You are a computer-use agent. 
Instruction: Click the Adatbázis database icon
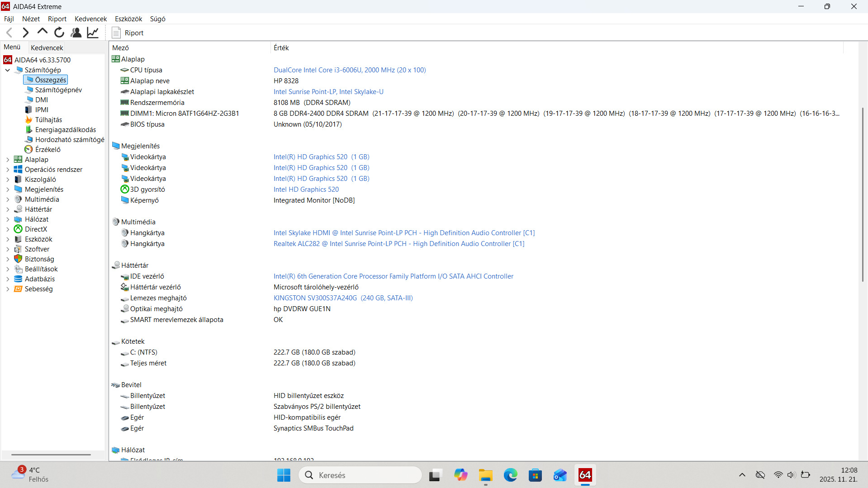(x=18, y=279)
